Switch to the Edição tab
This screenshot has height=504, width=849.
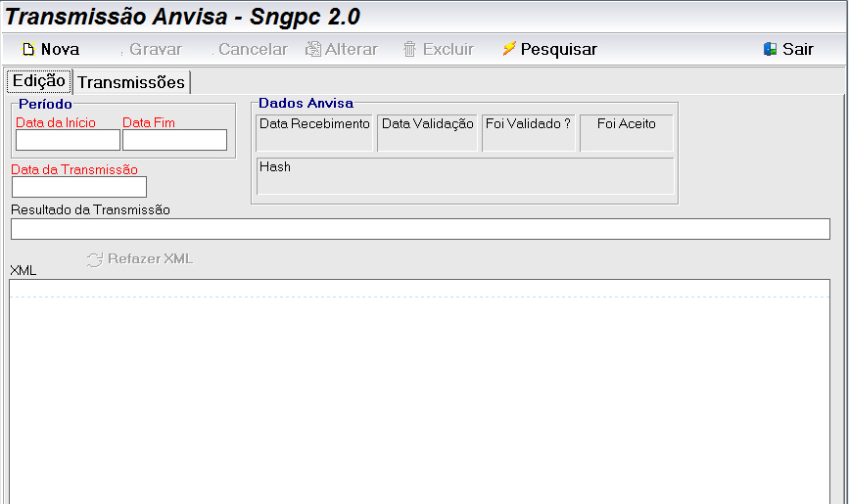(x=39, y=81)
